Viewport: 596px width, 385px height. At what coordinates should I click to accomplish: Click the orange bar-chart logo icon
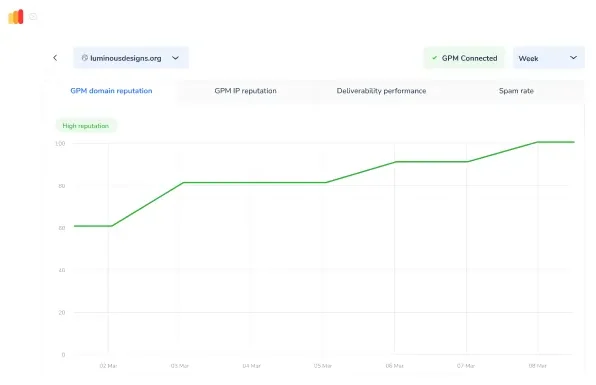16,17
